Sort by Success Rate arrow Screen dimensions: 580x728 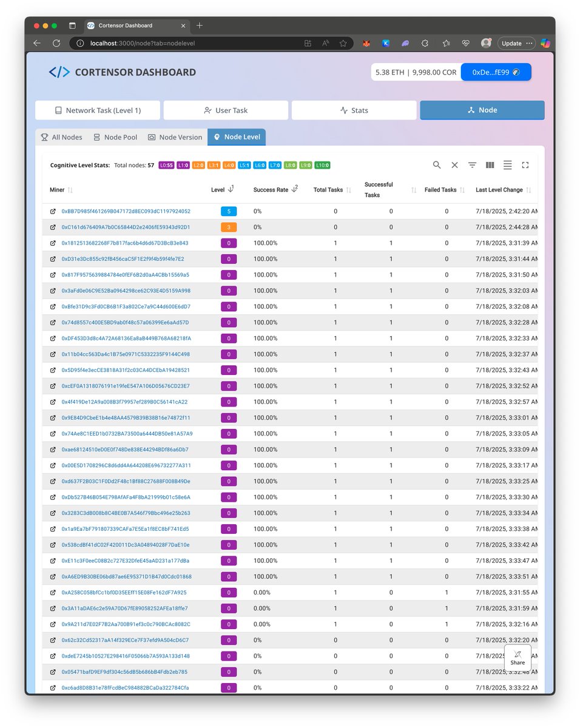[295, 190]
